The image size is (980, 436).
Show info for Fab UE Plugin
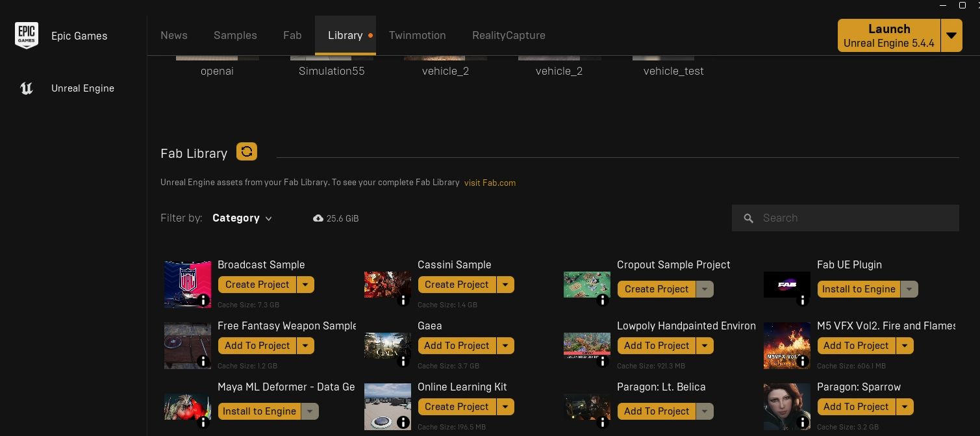click(803, 300)
